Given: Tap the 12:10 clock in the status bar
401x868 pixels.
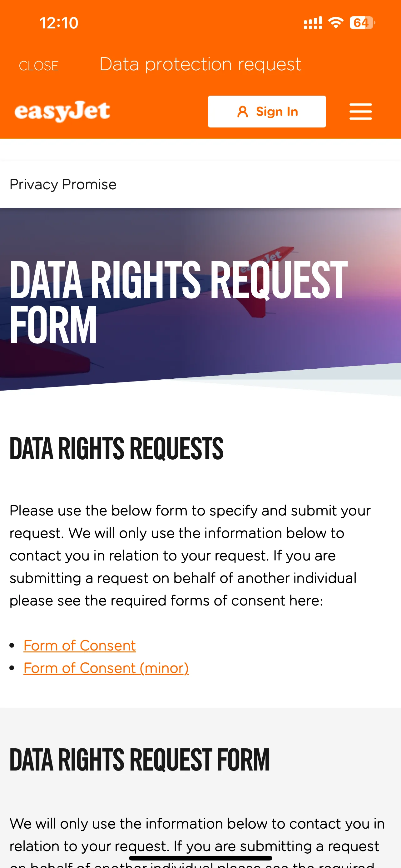Looking at the screenshot, I should tap(59, 23).
